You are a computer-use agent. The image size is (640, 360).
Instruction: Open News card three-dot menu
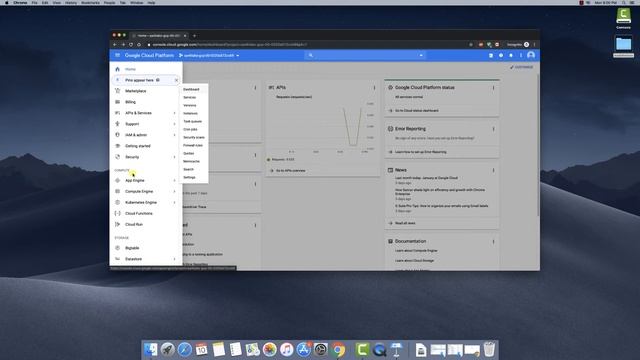(493, 170)
